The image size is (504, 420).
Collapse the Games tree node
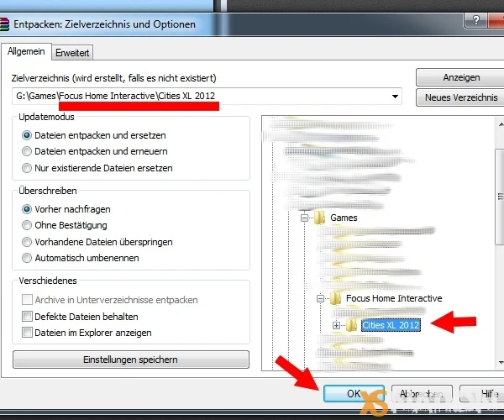304,218
